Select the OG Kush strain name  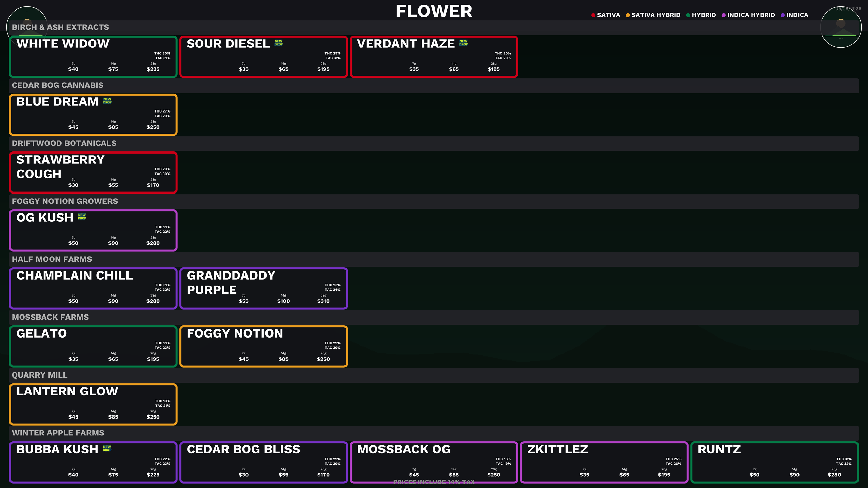tap(45, 218)
